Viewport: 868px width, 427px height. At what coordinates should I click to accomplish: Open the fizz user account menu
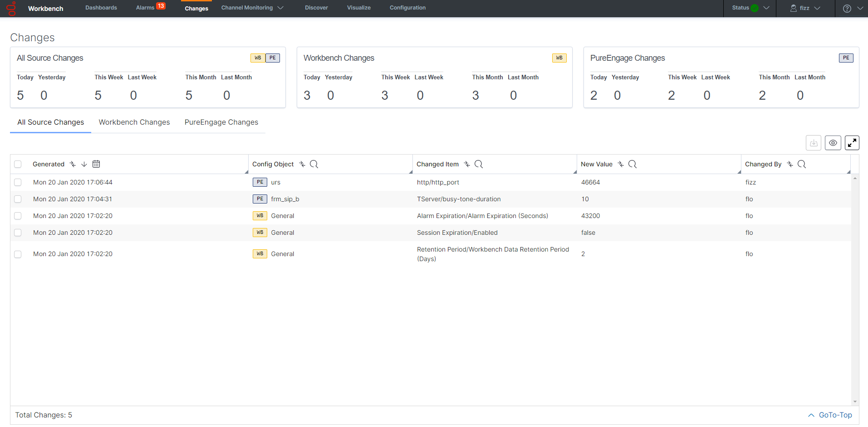[x=805, y=8]
